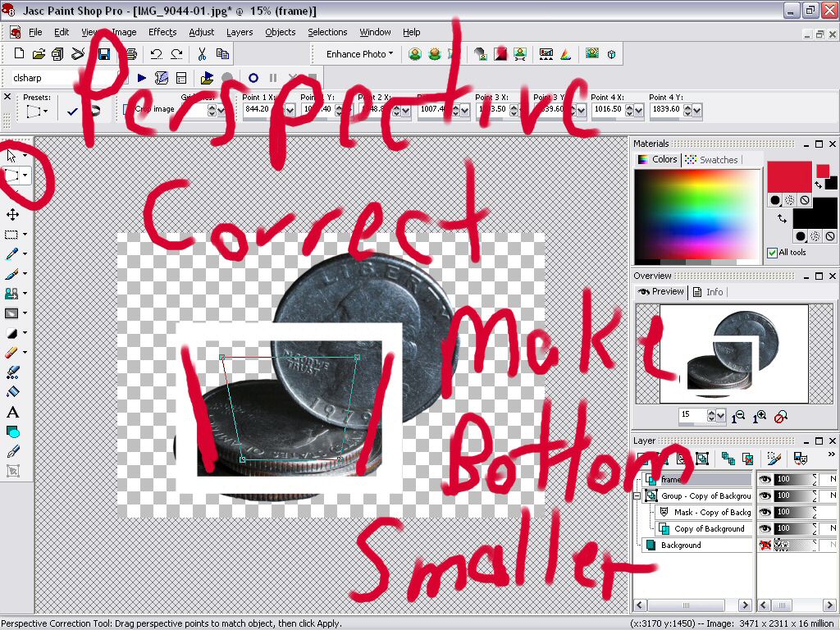The image size is (840, 630).
Task: Select the Move tool in the toolbox
Action: coord(12,214)
